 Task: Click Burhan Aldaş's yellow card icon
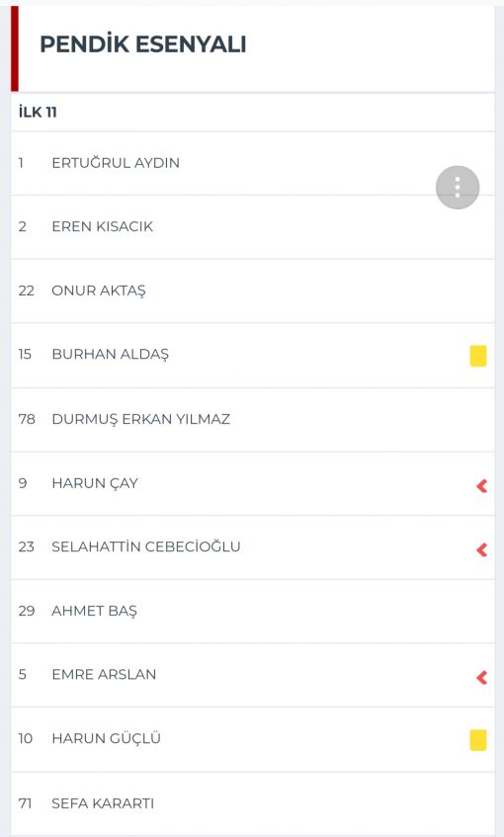click(478, 356)
